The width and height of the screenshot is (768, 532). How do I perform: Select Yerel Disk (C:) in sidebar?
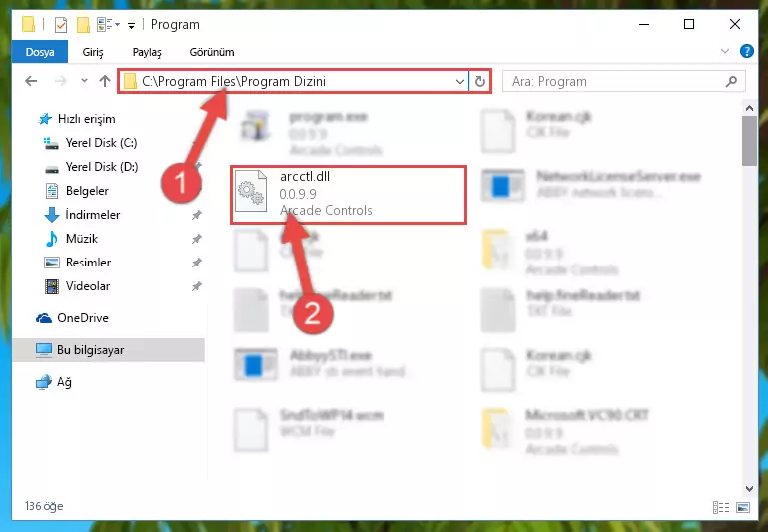[x=101, y=143]
